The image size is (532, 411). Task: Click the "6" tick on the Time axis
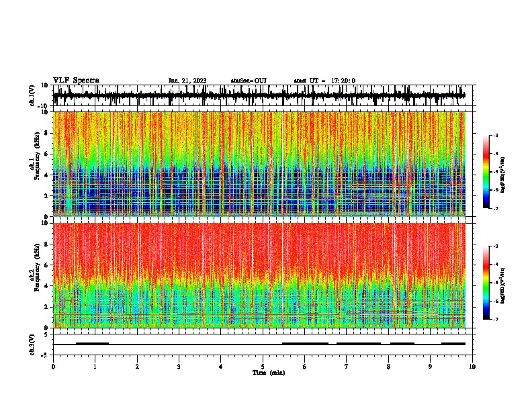[x=305, y=367]
